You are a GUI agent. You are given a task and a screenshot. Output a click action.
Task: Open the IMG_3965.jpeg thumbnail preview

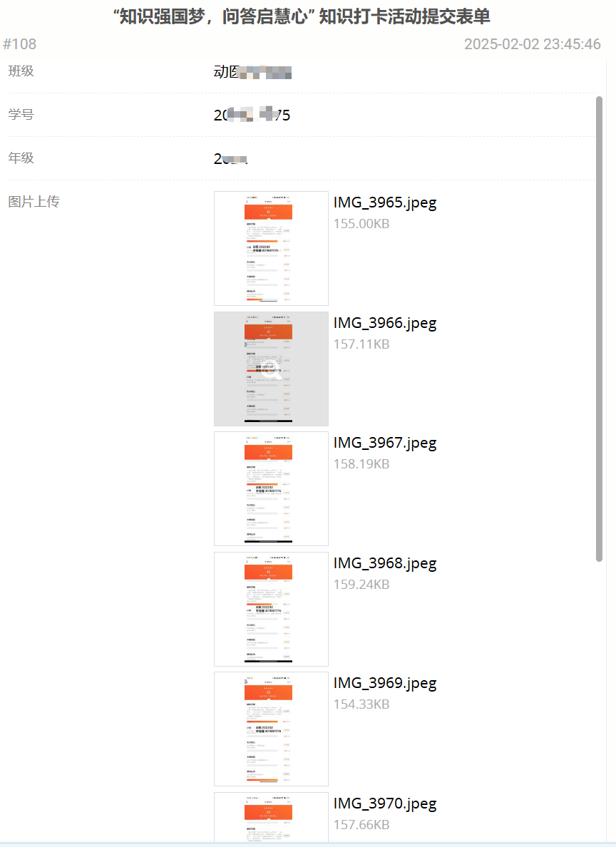(x=271, y=248)
